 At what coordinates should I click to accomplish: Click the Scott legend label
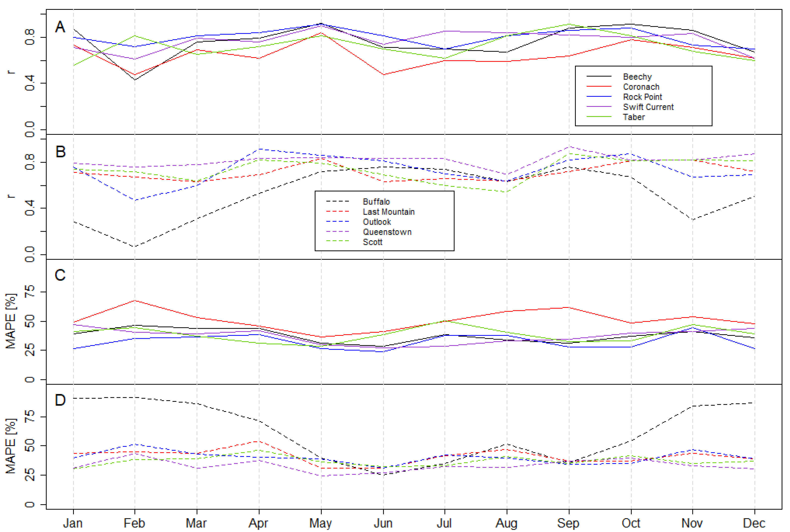pos(372,242)
